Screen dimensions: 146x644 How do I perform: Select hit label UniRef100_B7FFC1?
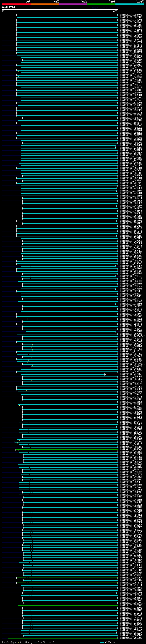131,27
